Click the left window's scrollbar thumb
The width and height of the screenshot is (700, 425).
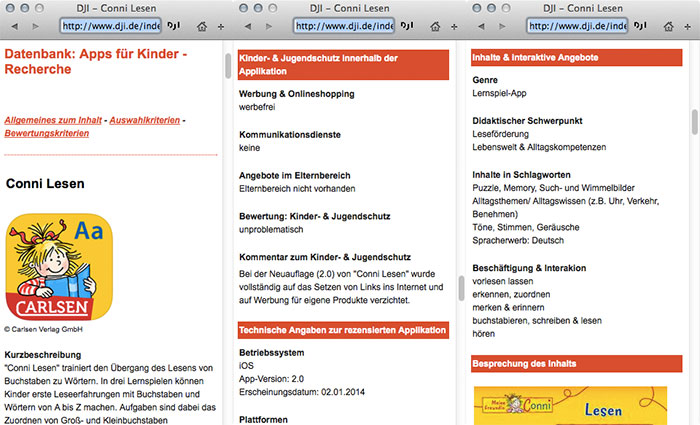tap(228, 66)
